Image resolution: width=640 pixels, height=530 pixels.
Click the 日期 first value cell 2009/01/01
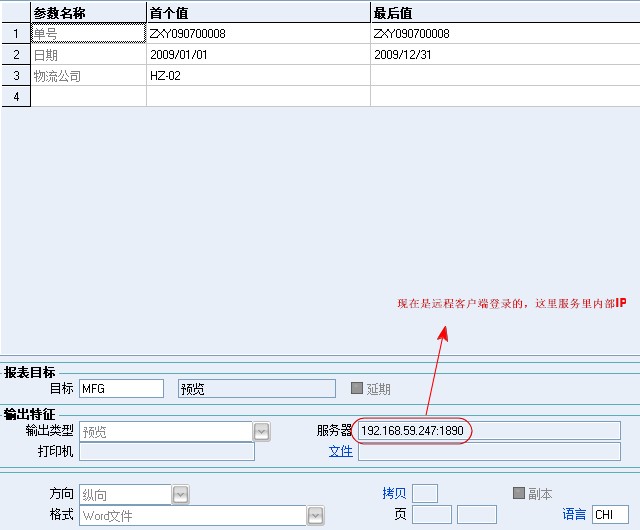[x=258, y=54]
